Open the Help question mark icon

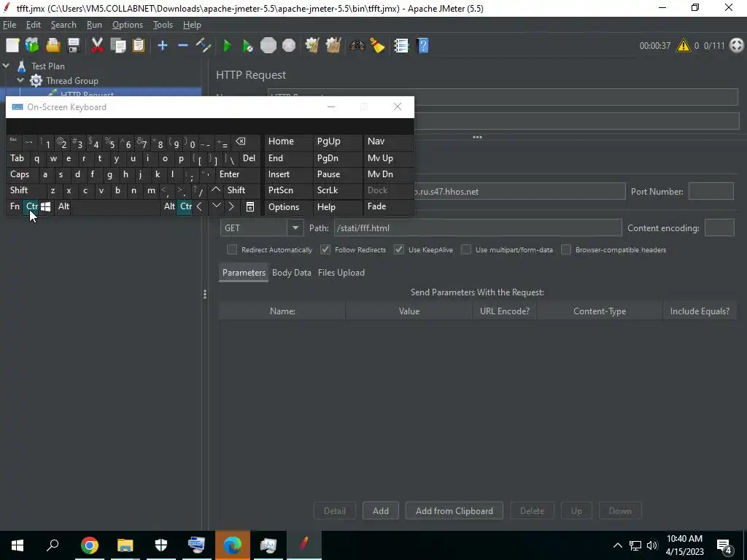[422, 46]
